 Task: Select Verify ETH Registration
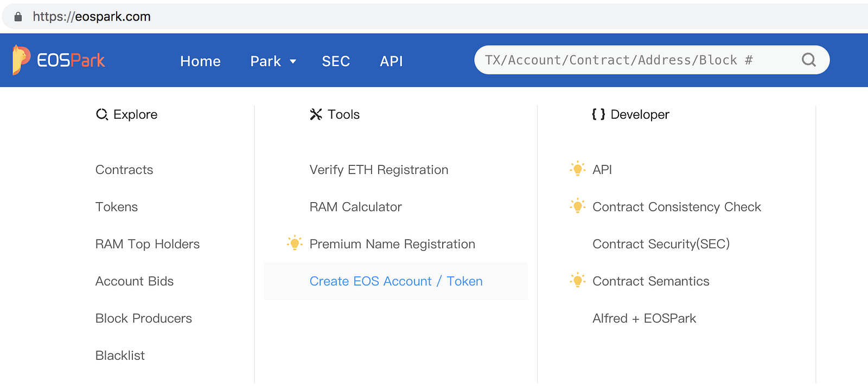click(379, 170)
